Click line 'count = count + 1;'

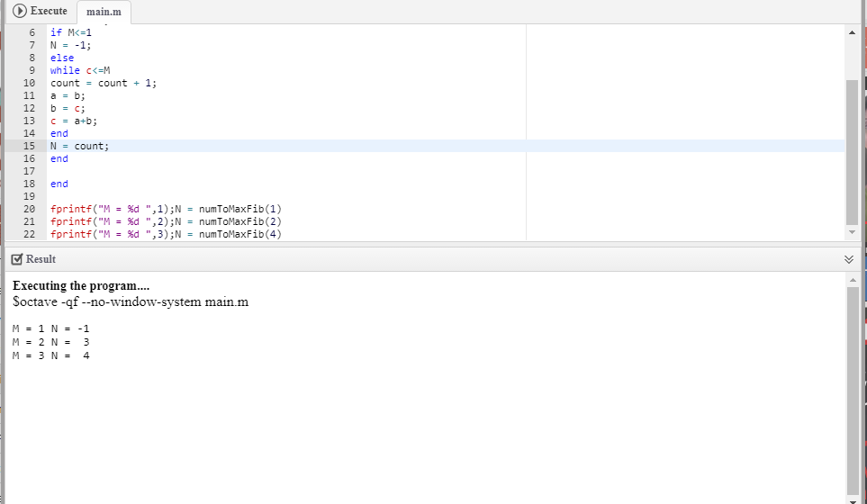click(x=104, y=83)
